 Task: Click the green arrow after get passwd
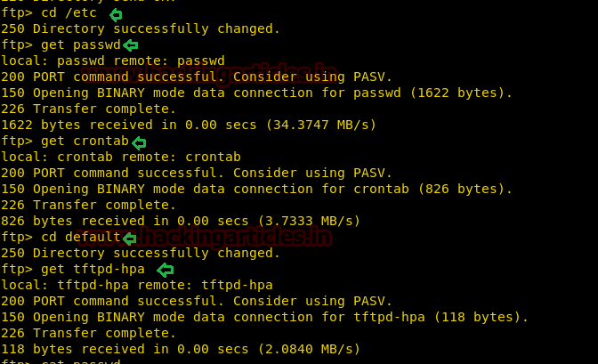pos(131,45)
